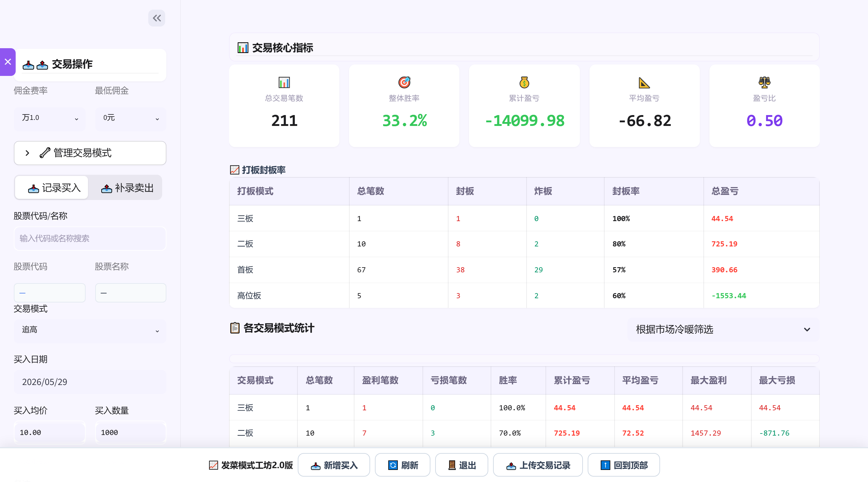Click 买入均价 field with 10.00
Image resolution: width=868 pixels, height=482 pixels.
click(x=49, y=433)
